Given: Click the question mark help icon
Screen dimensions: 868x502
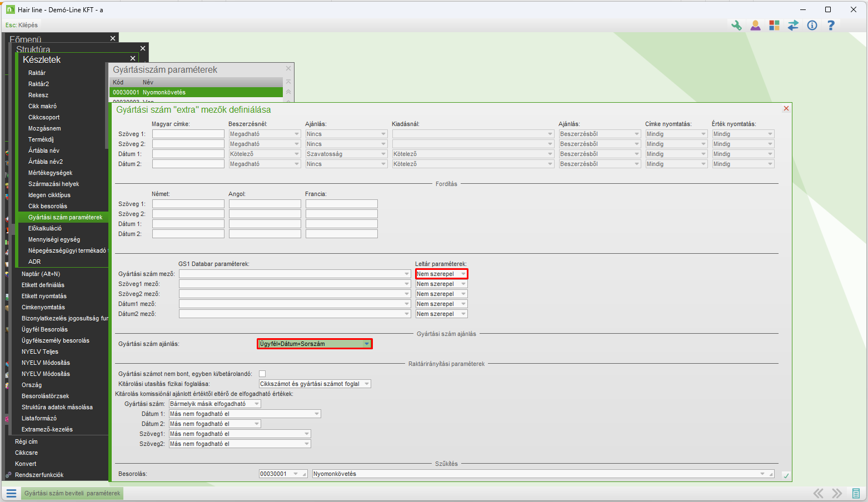Looking at the screenshot, I should 831,26.
